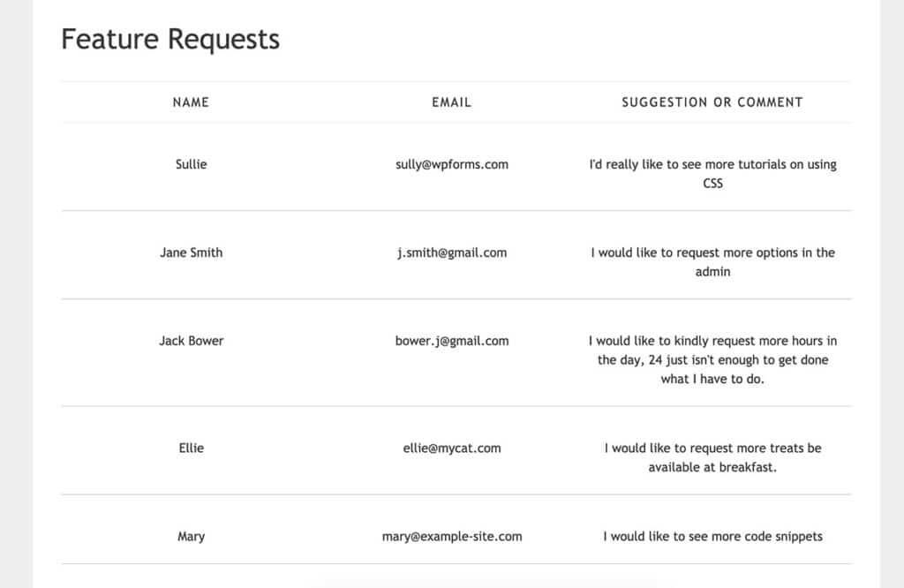
Task: Click the Ellie name cell
Action: coord(192,449)
